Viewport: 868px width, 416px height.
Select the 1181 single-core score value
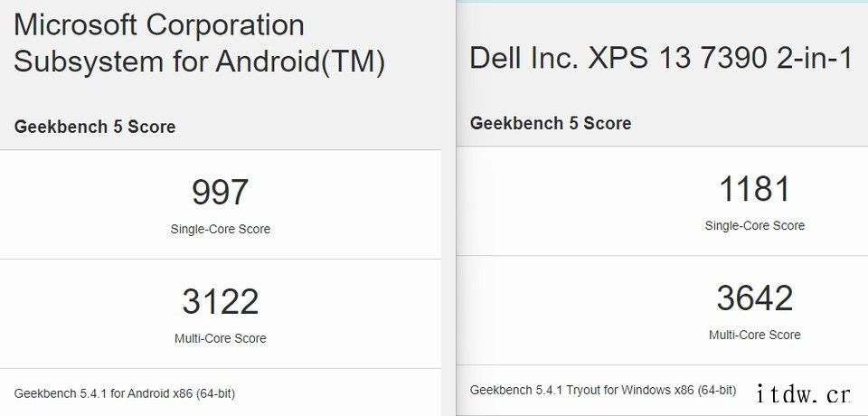click(754, 189)
